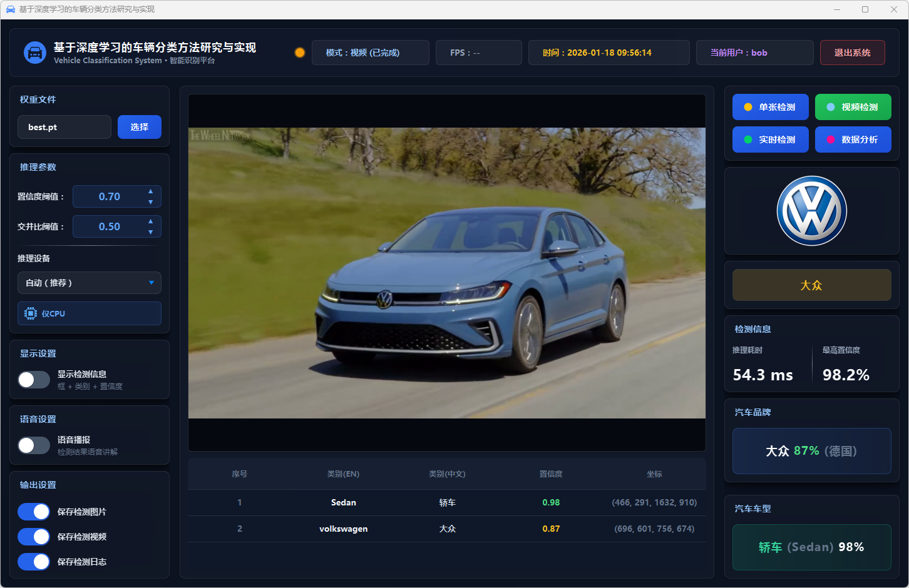Disable 保存检测图片 switch

[34, 512]
